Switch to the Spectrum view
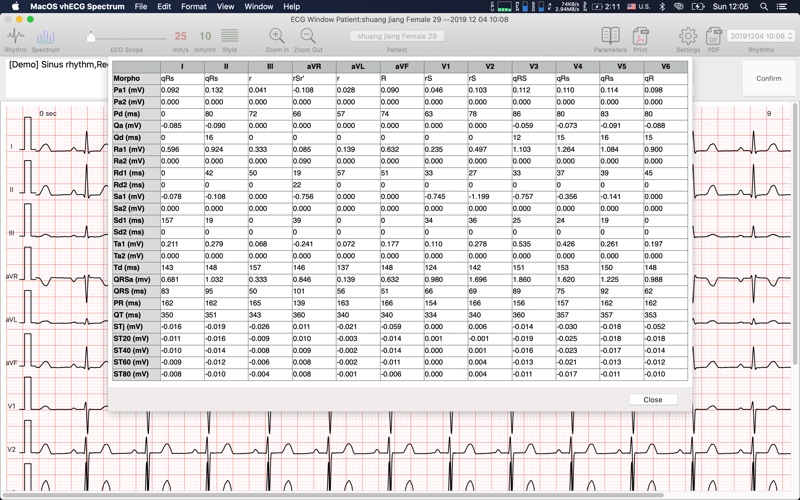800x500 pixels. point(45,36)
